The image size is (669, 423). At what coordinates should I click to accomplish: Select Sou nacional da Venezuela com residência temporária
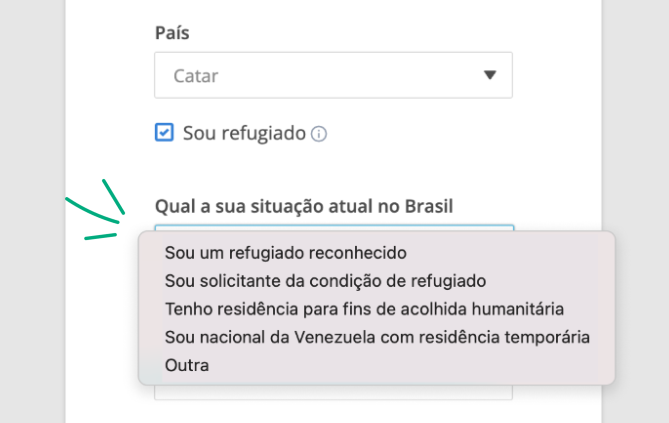point(376,337)
